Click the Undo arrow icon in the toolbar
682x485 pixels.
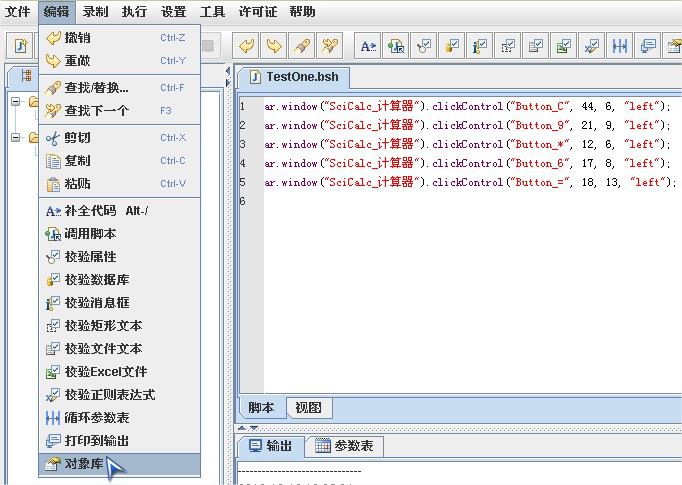[246, 46]
